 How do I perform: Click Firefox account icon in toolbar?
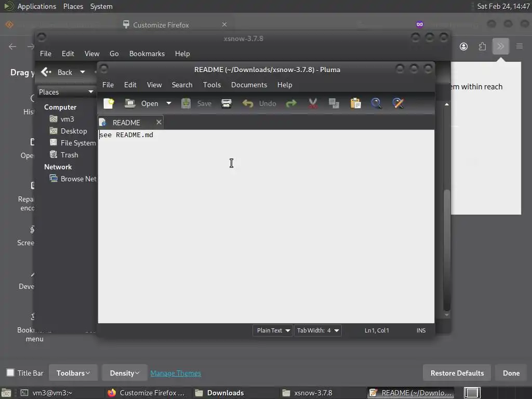point(463,46)
